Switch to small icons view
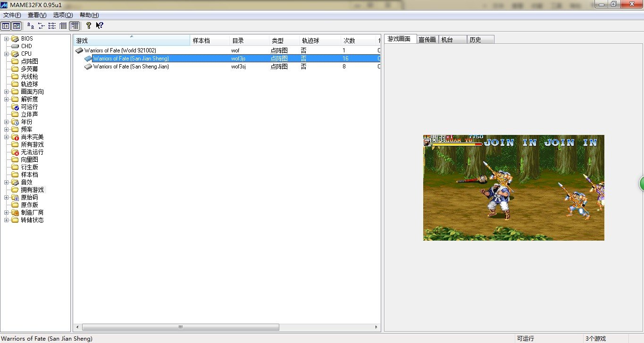The height and width of the screenshot is (343, 644). tap(41, 26)
